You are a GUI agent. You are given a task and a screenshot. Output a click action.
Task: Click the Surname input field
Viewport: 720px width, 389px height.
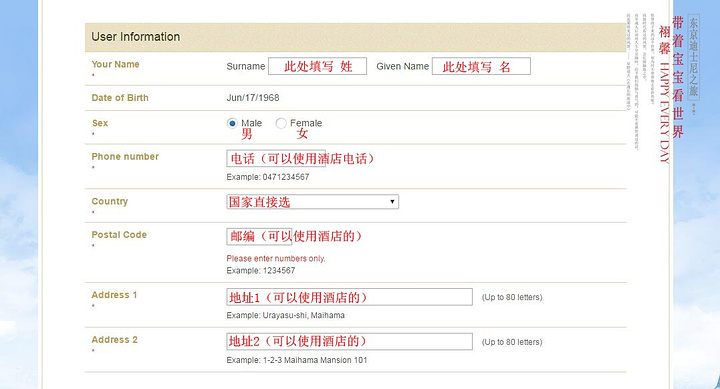(317, 66)
